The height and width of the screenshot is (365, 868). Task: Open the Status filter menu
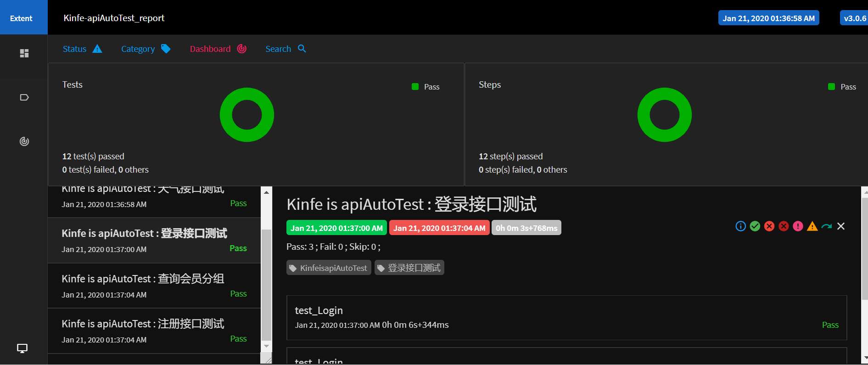83,49
